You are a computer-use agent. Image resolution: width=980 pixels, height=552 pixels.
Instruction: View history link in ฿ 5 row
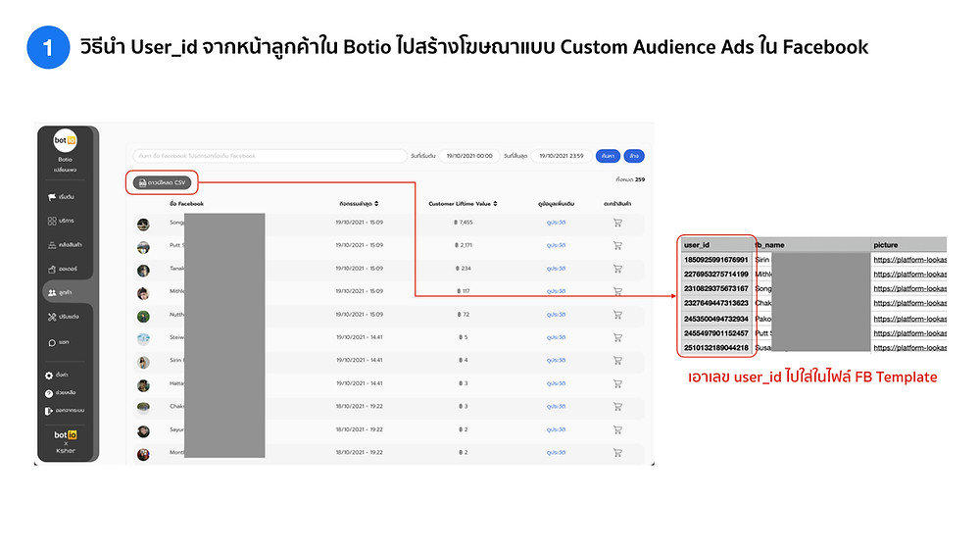point(556,337)
